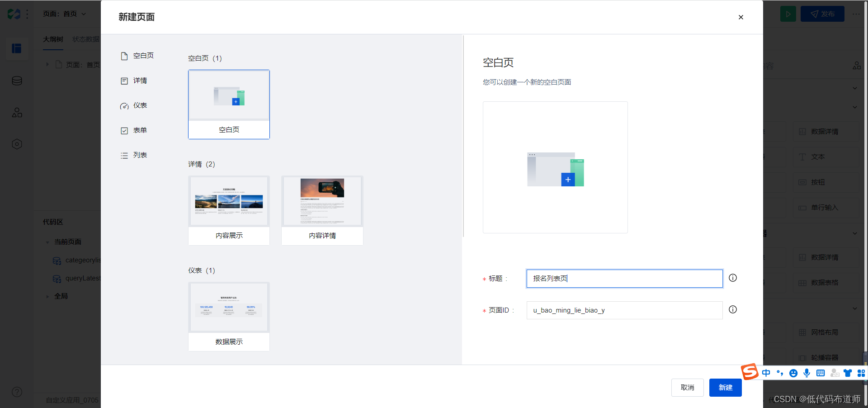This screenshot has height=408, width=868.
Task: Expand the 全局 tree node
Action: point(47,297)
